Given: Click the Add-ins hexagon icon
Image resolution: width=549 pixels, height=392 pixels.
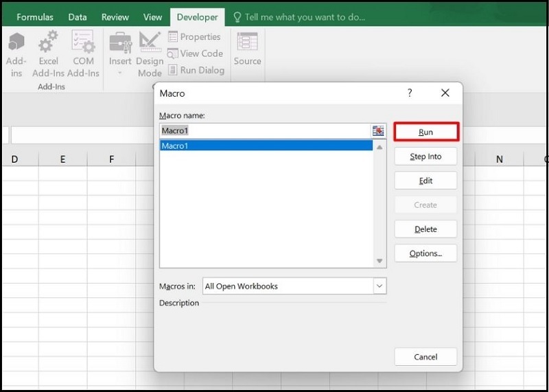Looking at the screenshot, I should click(x=16, y=43).
